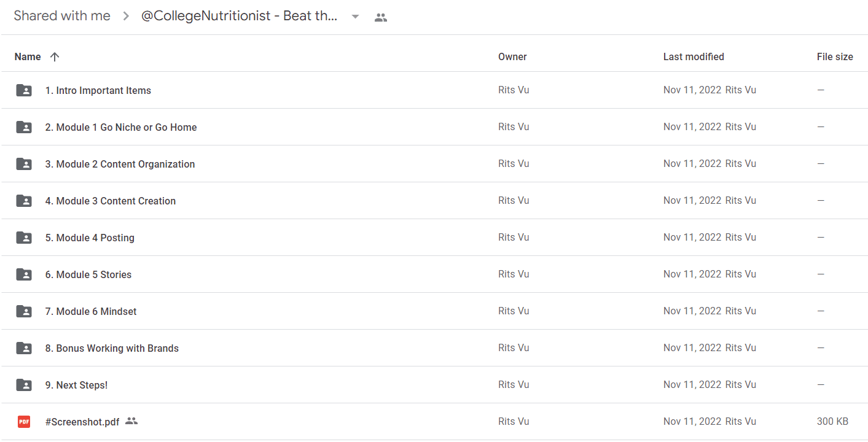Sort files by the Name column header

click(28, 56)
